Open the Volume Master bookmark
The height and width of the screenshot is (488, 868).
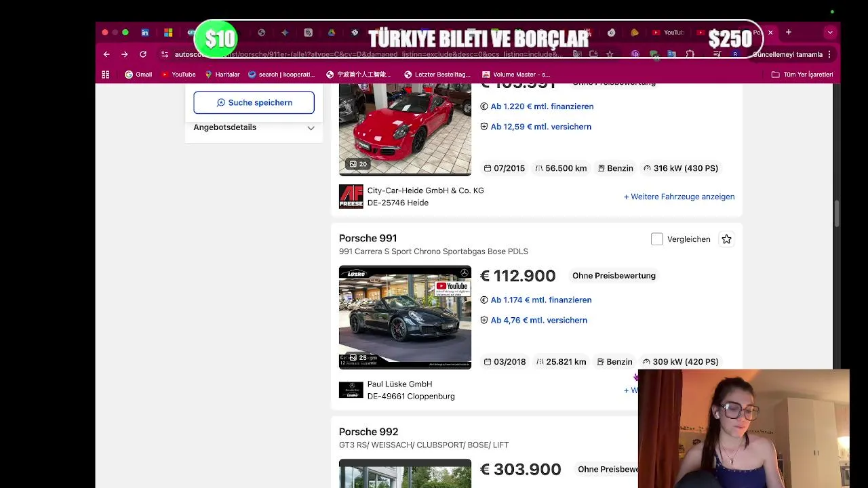516,75
